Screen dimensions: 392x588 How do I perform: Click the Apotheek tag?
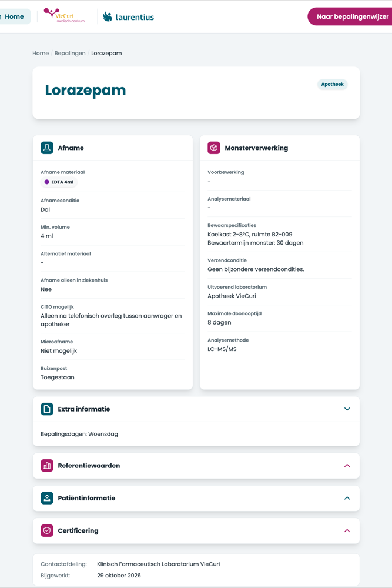332,84
